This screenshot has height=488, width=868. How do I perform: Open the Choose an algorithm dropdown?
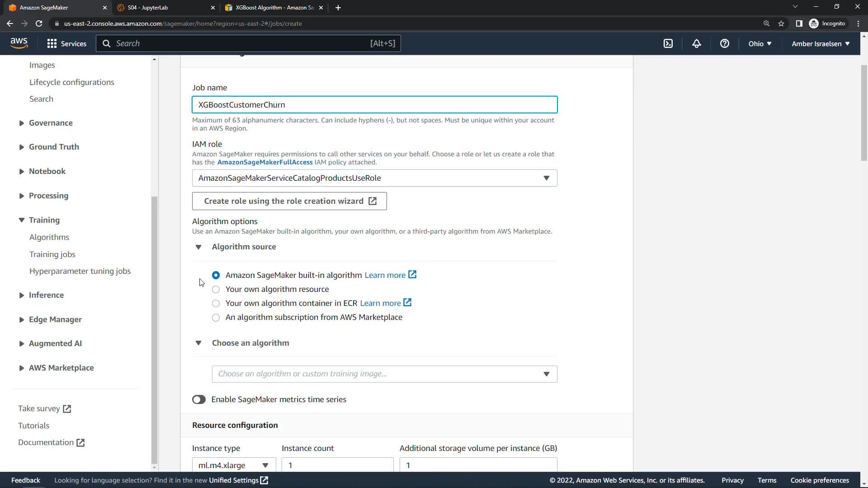click(x=384, y=374)
